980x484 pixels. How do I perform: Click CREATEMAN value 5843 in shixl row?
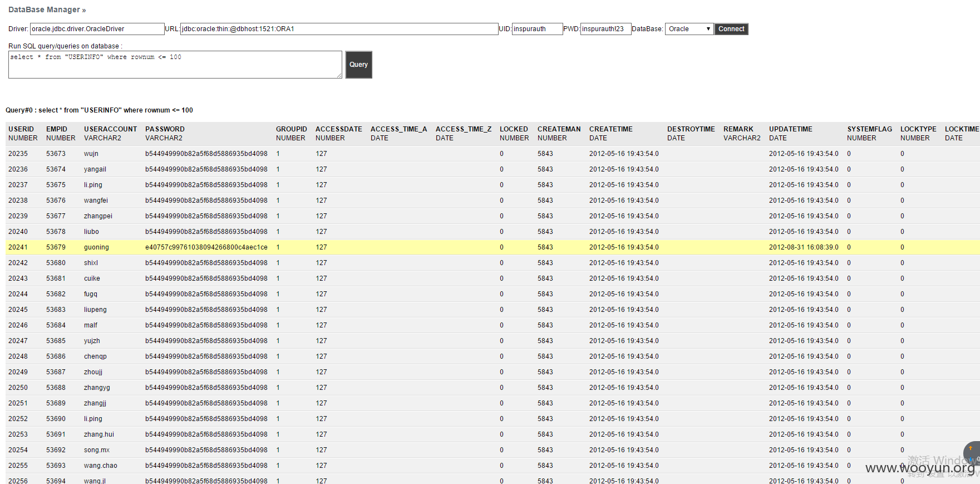(545, 263)
